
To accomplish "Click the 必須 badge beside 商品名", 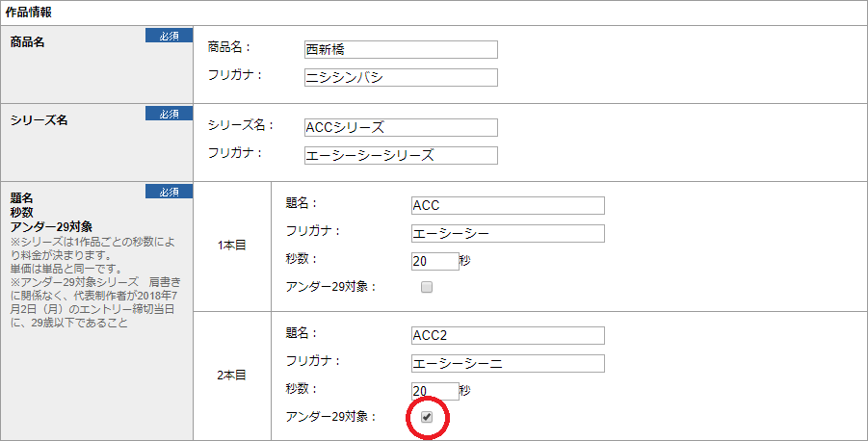I will tap(169, 36).
